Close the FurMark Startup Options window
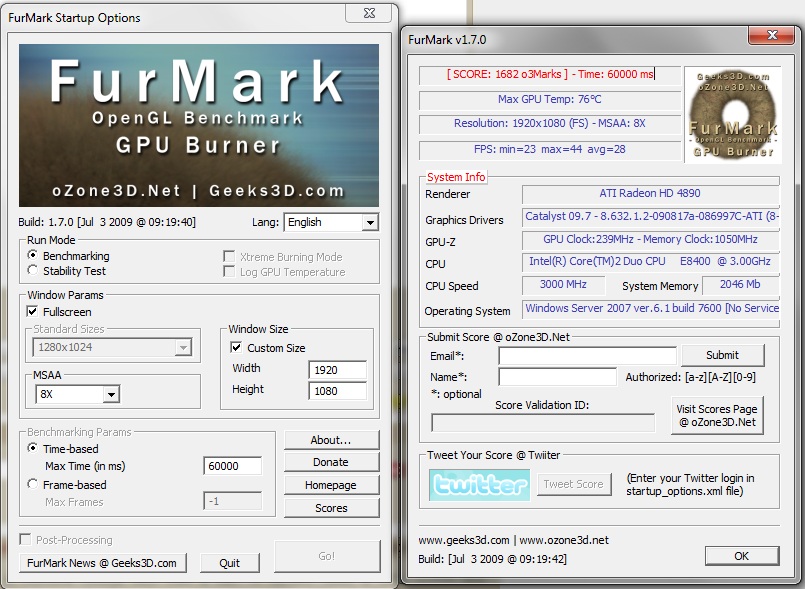 [x=369, y=13]
